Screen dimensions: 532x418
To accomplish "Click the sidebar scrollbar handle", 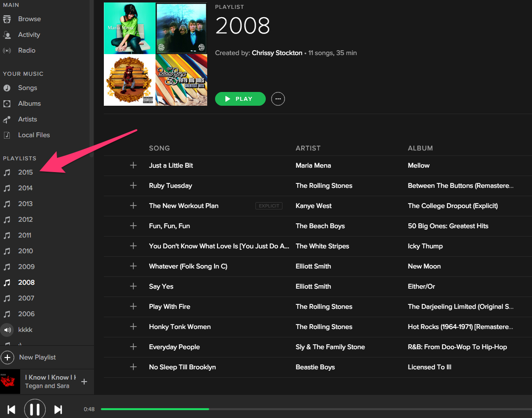I will tap(91, 79).
